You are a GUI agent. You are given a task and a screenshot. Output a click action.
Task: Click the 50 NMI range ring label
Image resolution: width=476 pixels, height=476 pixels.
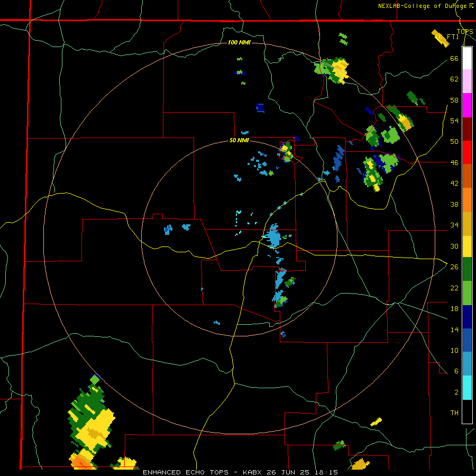point(239,140)
